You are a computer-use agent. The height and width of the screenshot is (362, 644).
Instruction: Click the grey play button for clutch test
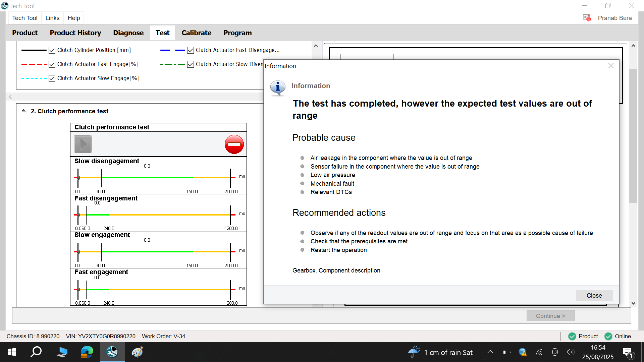point(83,144)
